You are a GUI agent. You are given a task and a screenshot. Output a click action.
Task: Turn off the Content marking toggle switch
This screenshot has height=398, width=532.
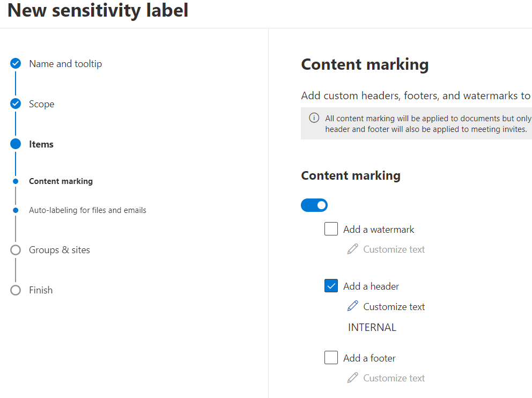(314, 205)
